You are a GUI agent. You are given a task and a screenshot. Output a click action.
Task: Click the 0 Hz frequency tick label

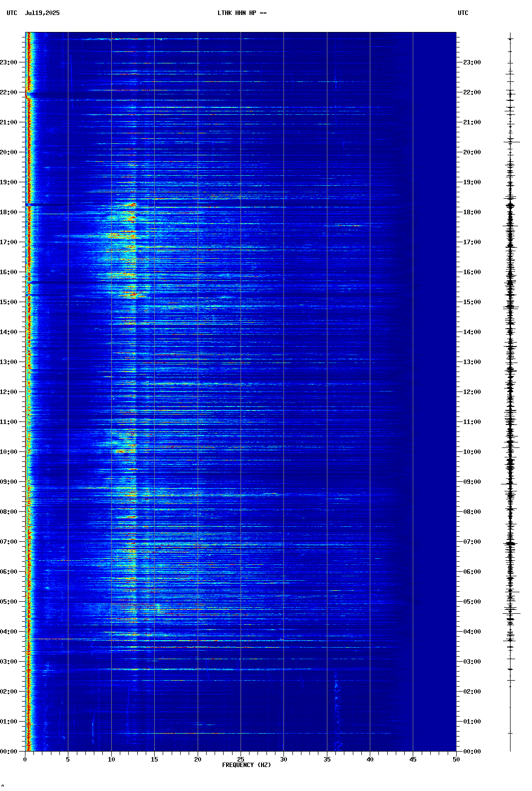click(25, 760)
